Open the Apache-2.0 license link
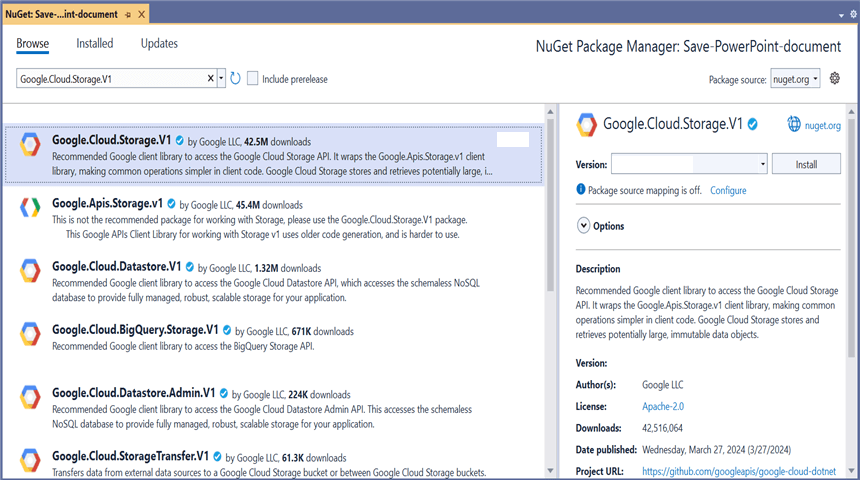The image size is (860, 480). pyautogui.click(x=663, y=406)
